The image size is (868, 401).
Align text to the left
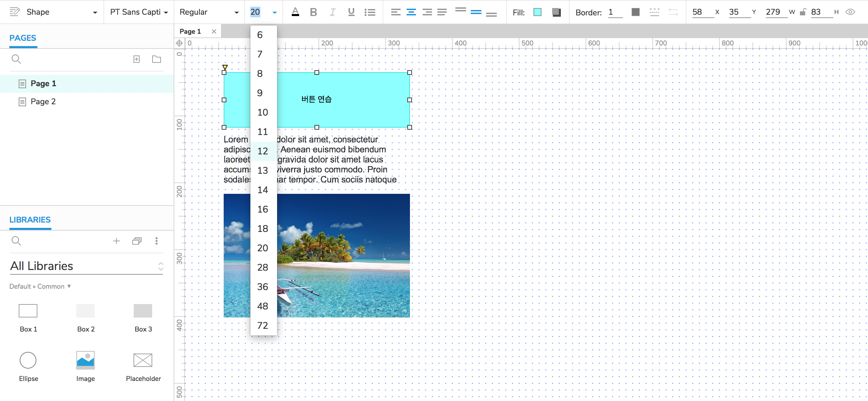[396, 12]
